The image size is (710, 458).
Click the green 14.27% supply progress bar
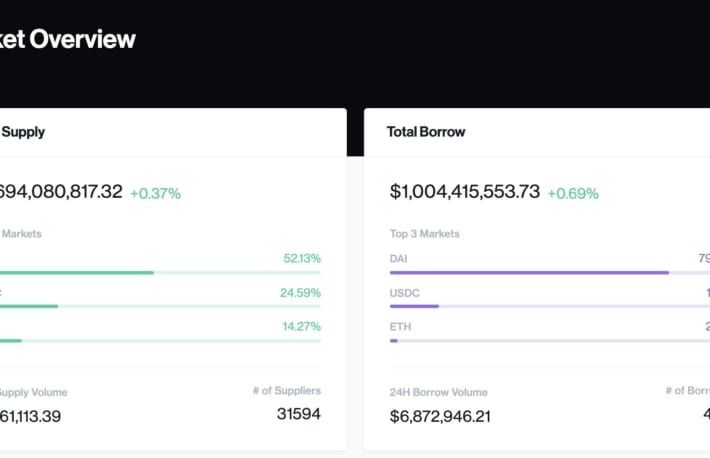(160, 341)
